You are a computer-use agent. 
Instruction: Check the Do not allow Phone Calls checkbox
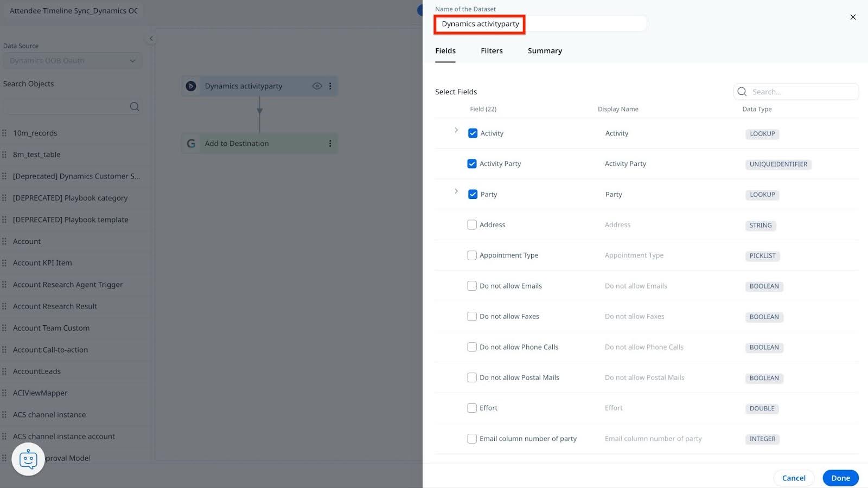[x=472, y=347]
